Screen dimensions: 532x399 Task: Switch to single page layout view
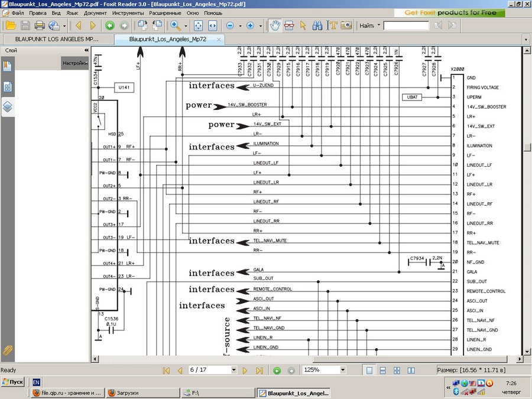369,370
